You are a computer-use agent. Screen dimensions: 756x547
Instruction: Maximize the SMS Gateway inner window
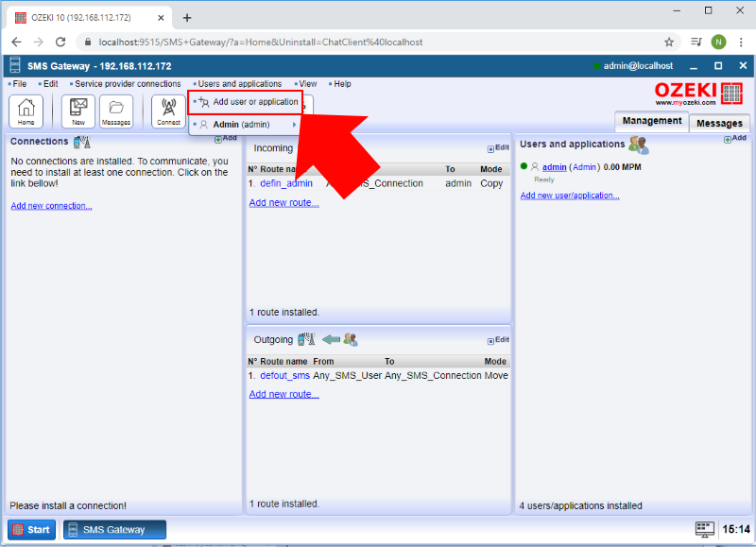click(718, 66)
